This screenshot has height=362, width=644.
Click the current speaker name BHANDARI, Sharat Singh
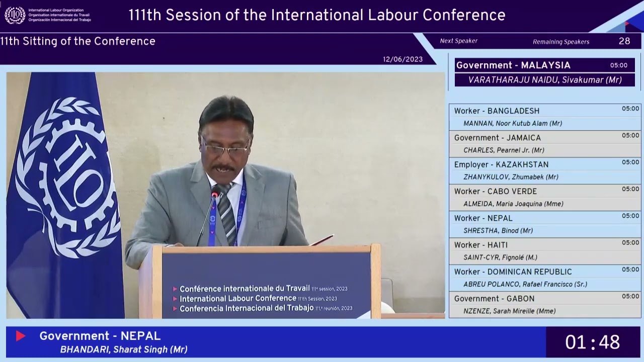124,349
